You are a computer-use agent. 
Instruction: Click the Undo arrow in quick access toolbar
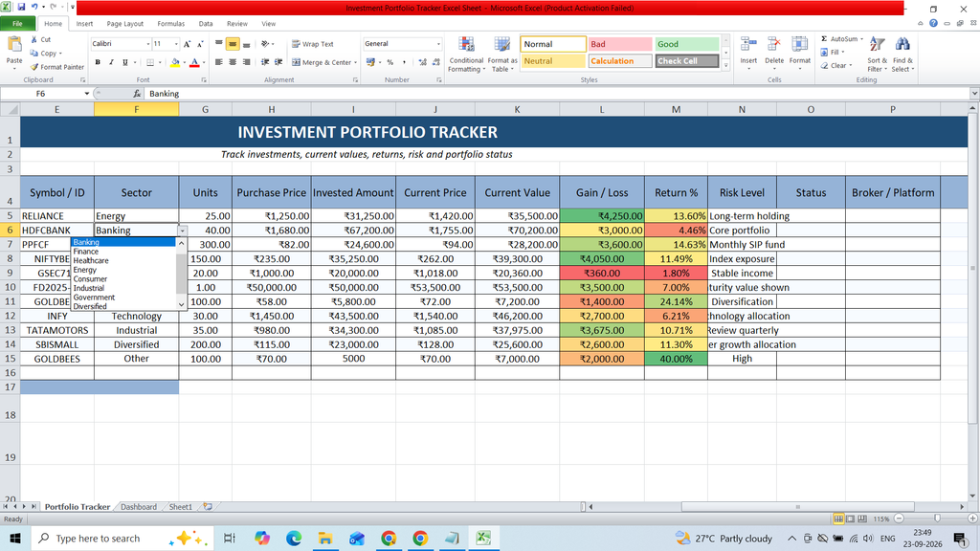pos(34,8)
